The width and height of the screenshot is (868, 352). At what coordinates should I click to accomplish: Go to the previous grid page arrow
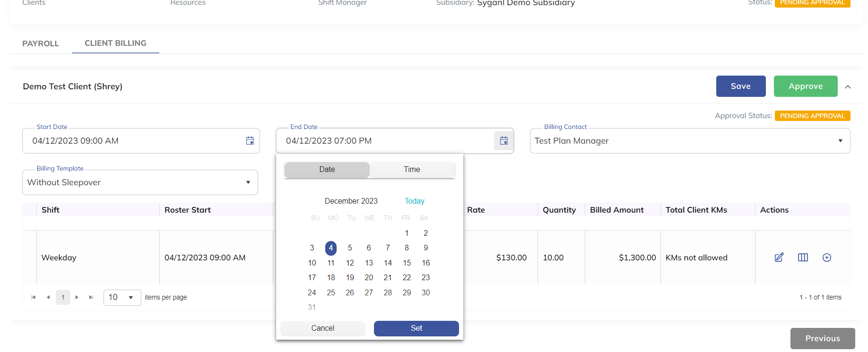point(48,297)
